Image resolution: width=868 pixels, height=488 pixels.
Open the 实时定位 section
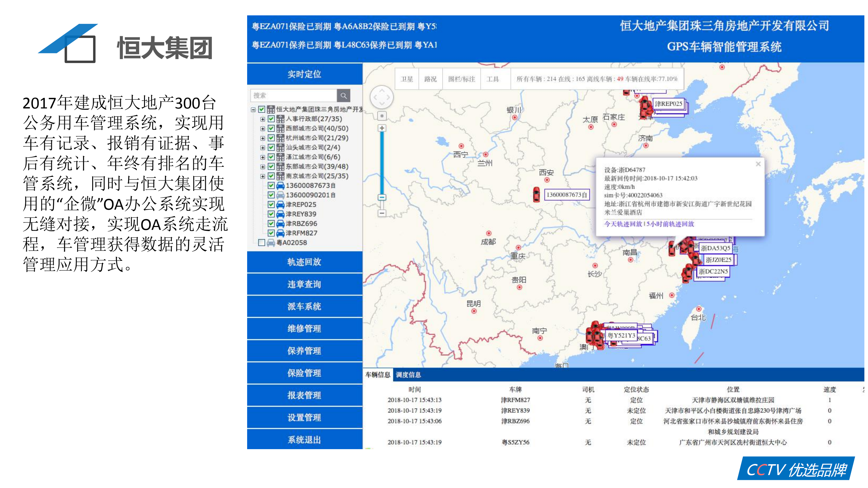[x=304, y=74]
